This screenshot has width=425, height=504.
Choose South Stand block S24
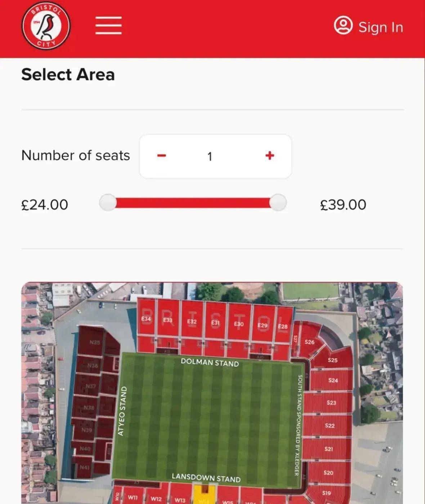coord(333,380)
